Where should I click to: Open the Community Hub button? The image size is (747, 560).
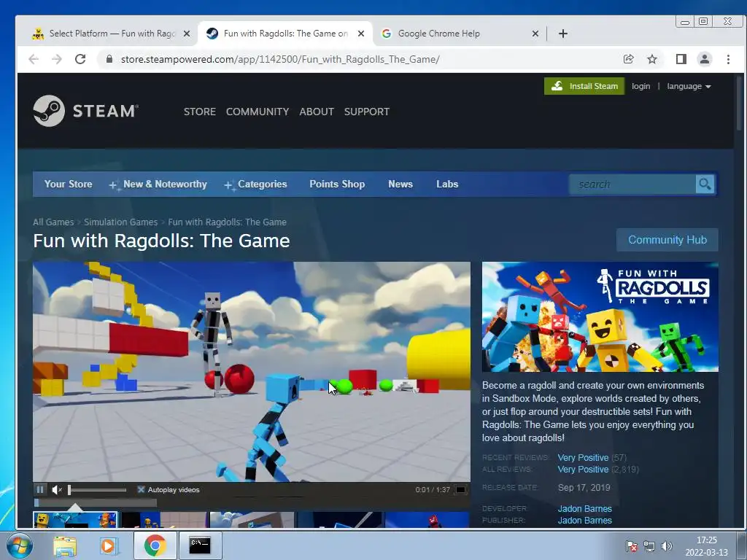667,239
